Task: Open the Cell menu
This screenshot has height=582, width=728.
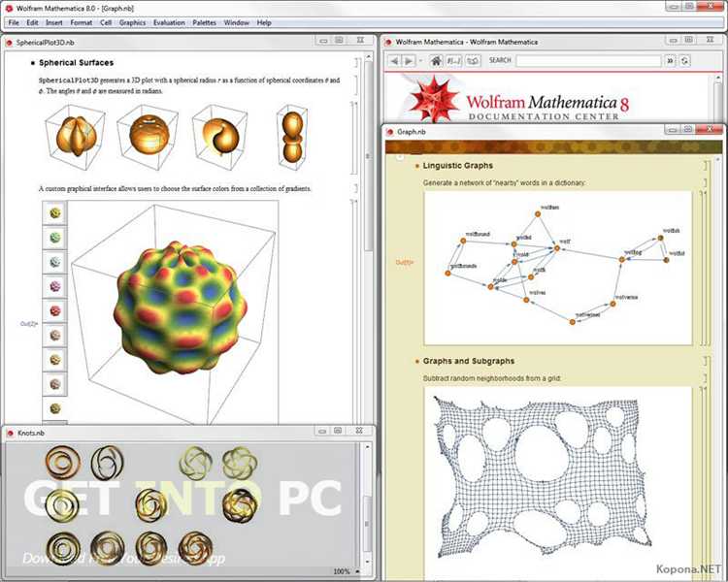Action: (x=106, y=22)
